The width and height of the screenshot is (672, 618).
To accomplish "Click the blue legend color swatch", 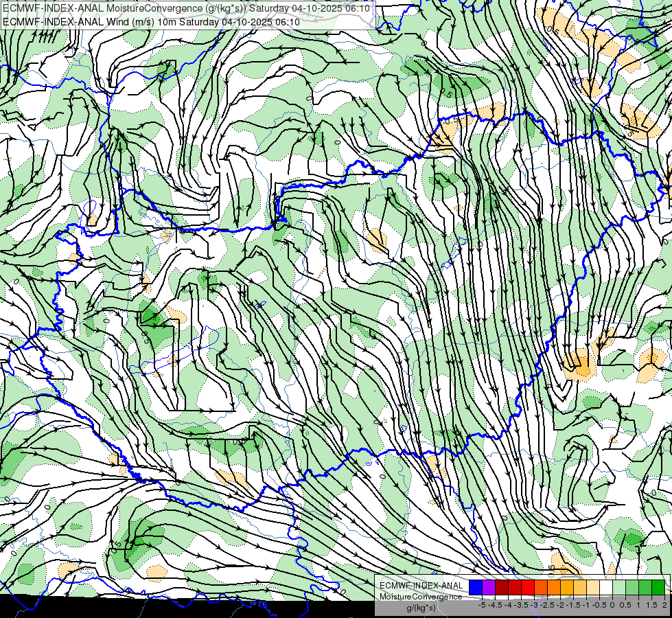I will [x=476, y=587].
